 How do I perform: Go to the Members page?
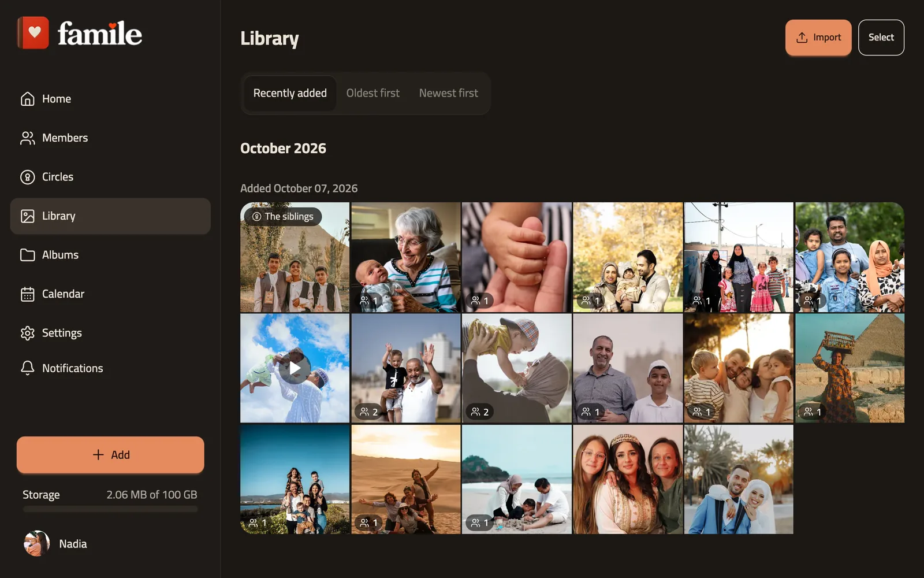[110, 138]
